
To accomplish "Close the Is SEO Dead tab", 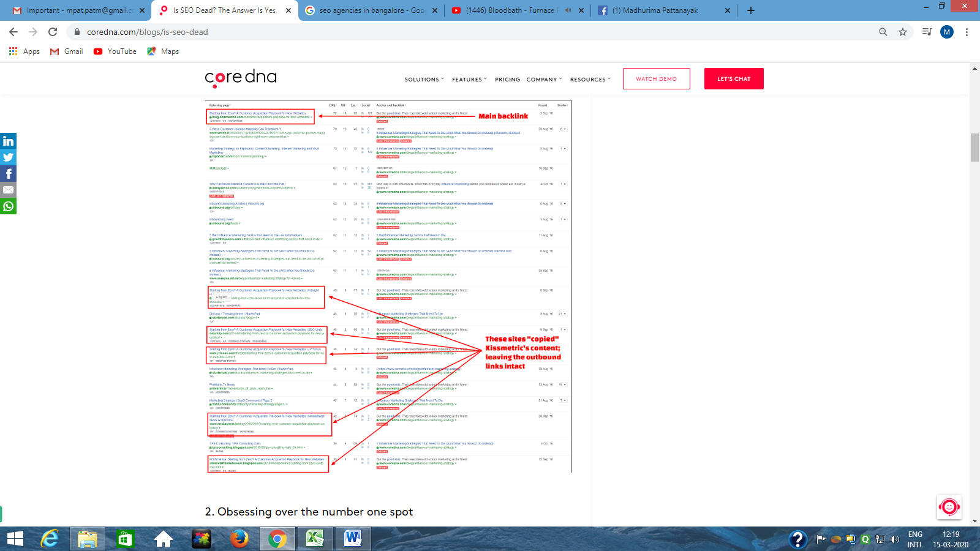I will [288, 10].
